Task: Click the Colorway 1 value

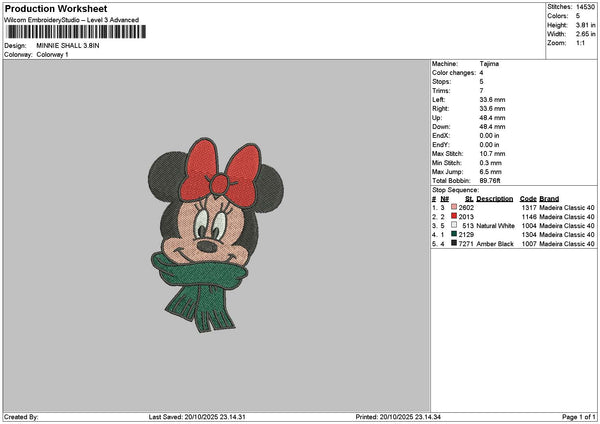Action: tap(52, 55)
